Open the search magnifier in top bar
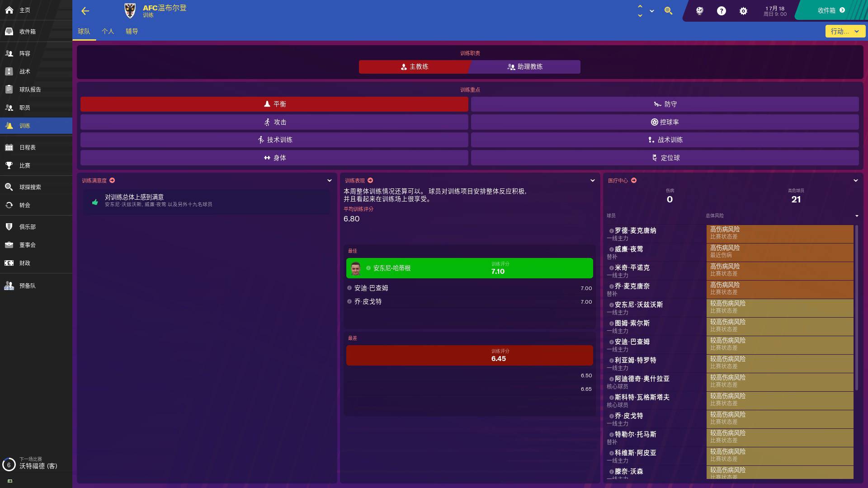 tap(668, 11)
